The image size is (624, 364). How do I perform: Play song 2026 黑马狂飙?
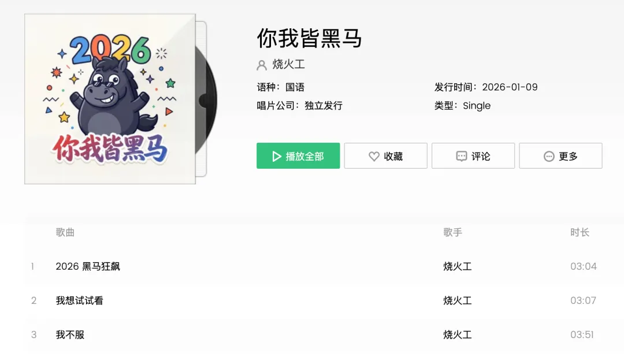point(88,266)
